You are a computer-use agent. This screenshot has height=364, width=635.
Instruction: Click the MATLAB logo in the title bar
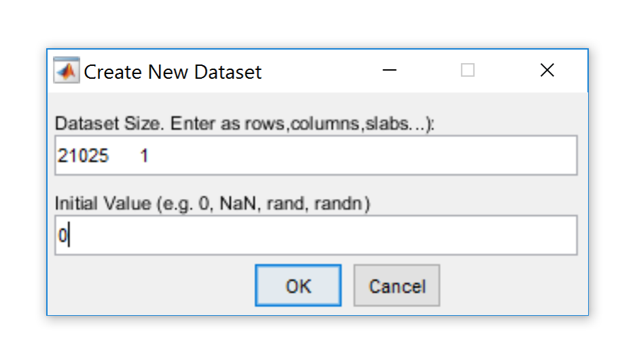click(67, 71)
